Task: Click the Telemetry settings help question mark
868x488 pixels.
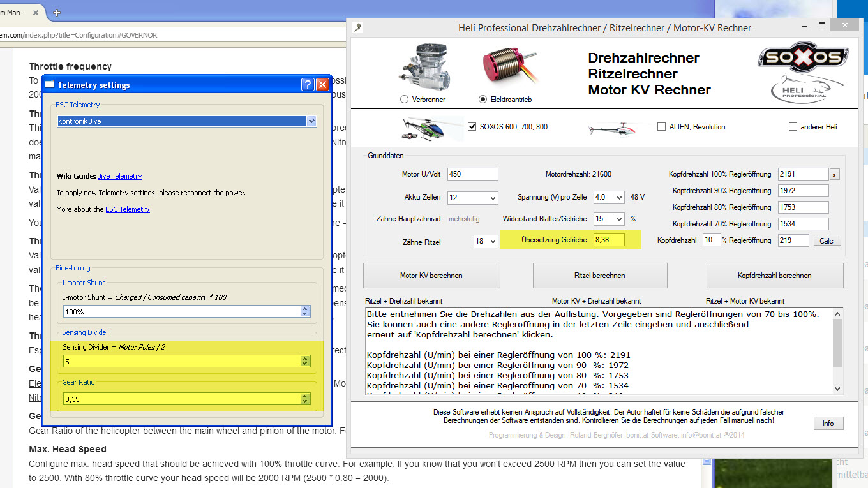Action: pyautogui.click(x=307, y=85)
